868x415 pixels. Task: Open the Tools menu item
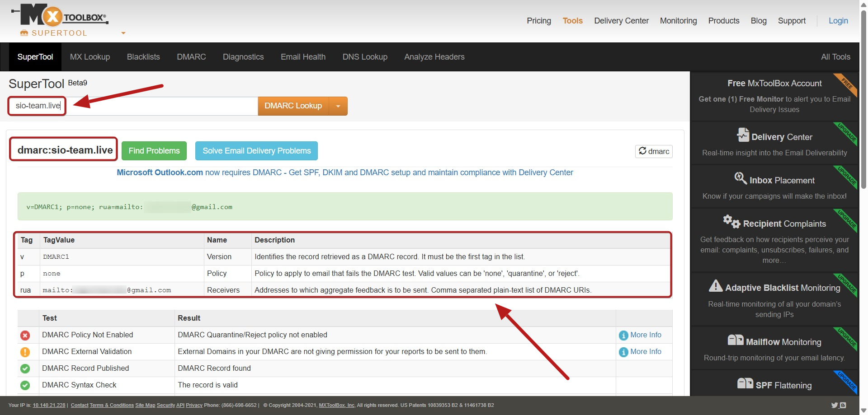(572, 21)
